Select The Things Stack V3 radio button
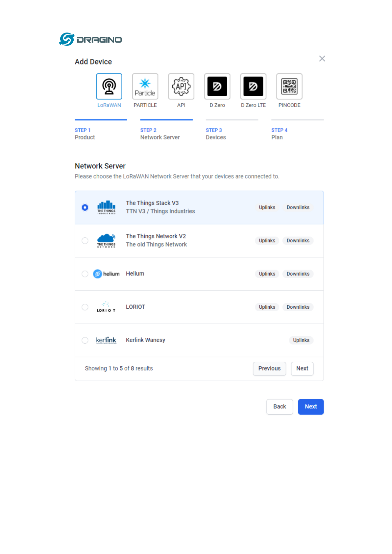This screenshot has width=392, height=554. point(85,207)
